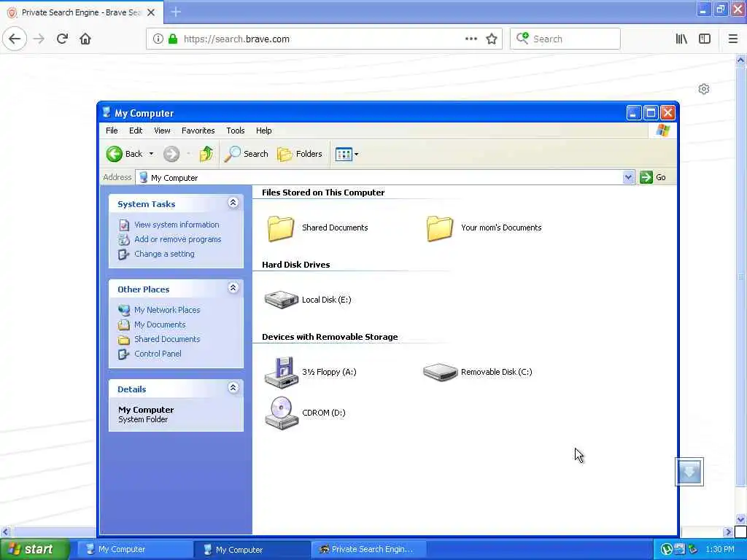Screen dimensions: 747x560
Task: Open the Edit menu
Action: [x=136, y=131]
